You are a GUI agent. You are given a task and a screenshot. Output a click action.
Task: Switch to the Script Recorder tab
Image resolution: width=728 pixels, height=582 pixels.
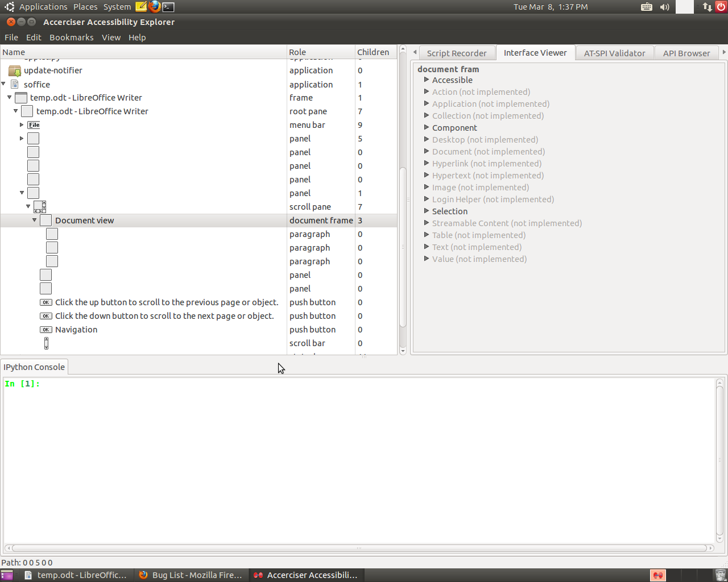click(457, 53)
